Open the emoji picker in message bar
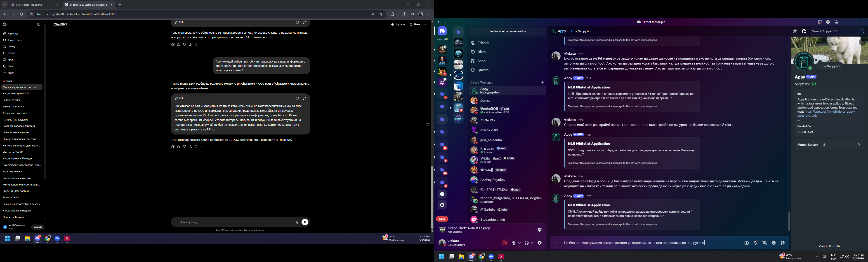This screenshot has height=262, width=868. pos(774,243)
